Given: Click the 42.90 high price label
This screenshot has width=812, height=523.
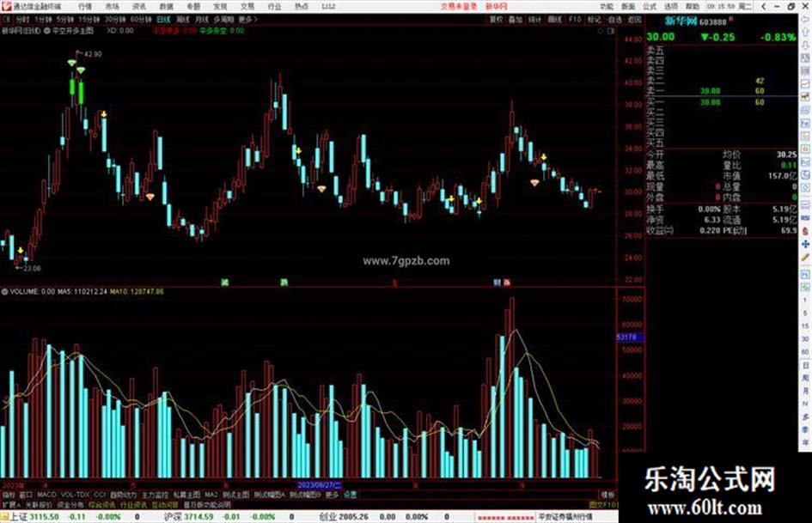Looking at the screenshot, I should [x=93, y=54].
